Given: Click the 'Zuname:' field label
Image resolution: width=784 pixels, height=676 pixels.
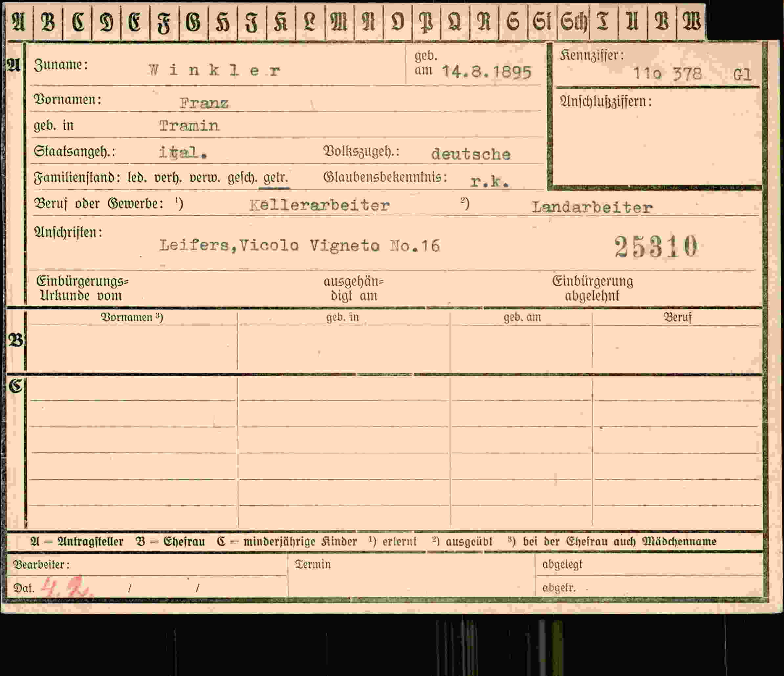Looking at the screenshot, I should [61, 65].
